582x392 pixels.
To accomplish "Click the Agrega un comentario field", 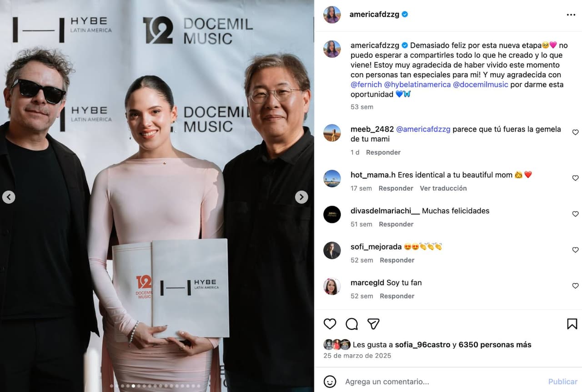I will [x=443, y=382].
